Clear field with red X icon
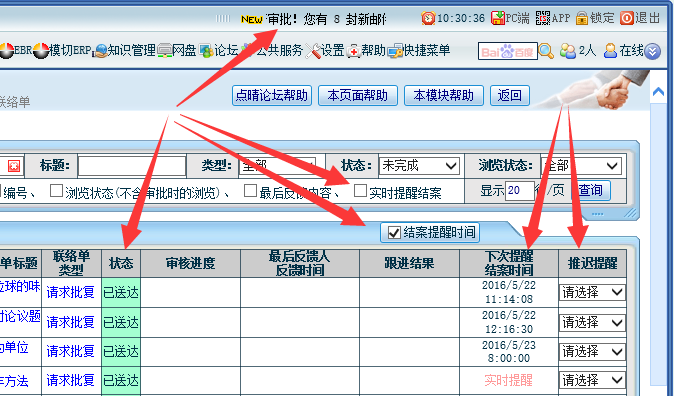The image size is (674, 396). (x=14, y=166)
